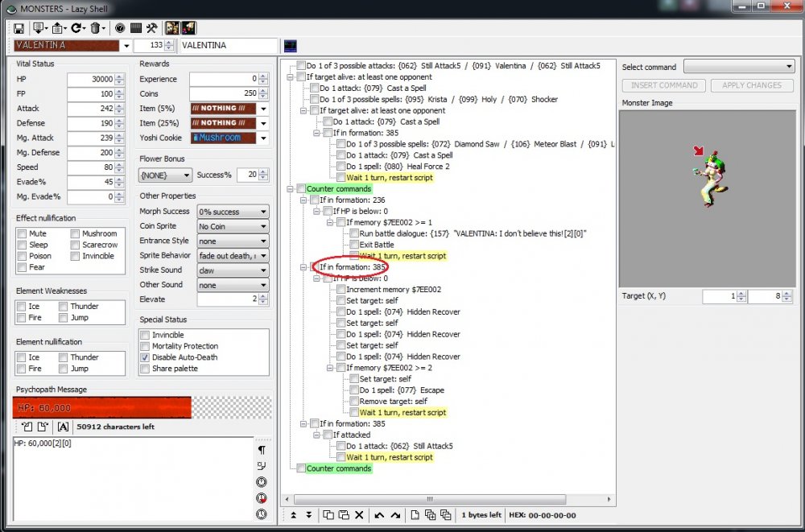Enable the Mortality Protection checkbox

145,346
